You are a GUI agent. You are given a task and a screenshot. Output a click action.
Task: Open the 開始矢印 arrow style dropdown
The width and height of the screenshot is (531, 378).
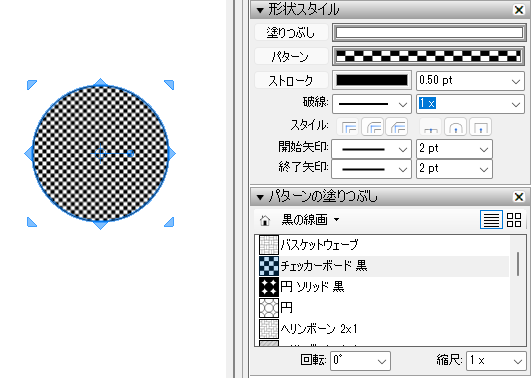[x=371, y=149]
